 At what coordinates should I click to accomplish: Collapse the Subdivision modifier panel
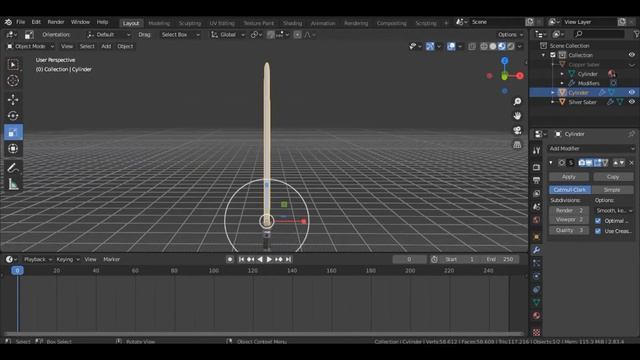[551, 163]
